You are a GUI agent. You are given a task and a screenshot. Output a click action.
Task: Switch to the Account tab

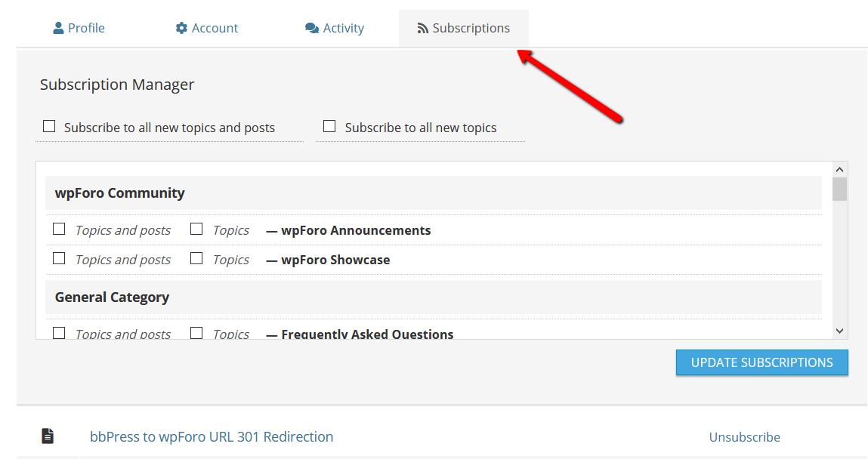pyautogui.click(x=215, y=28)
